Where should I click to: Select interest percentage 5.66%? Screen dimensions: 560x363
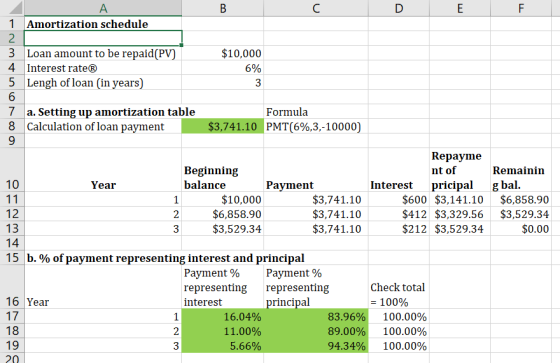pos(222,346)
